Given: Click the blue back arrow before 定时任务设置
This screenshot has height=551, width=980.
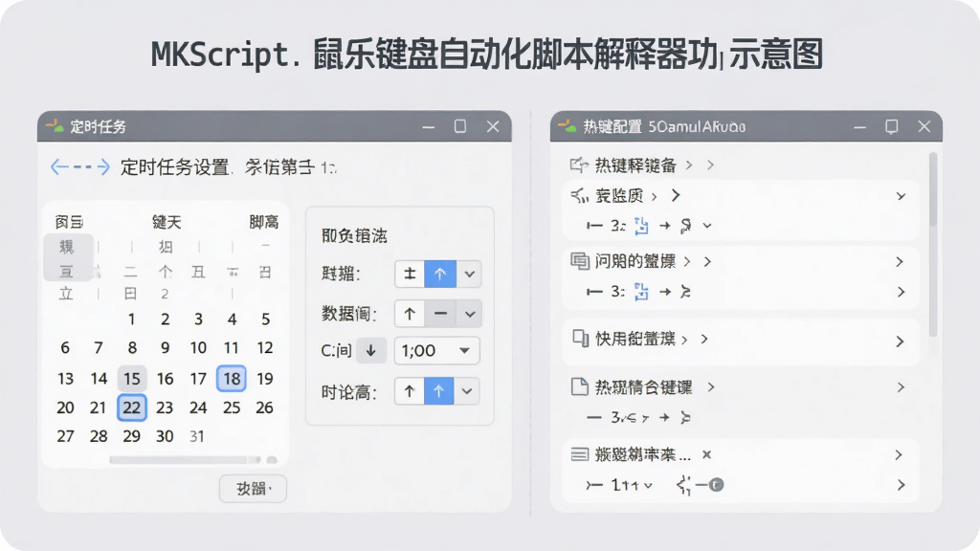Looking at the screenshot, I should click(x=59, y=166).
